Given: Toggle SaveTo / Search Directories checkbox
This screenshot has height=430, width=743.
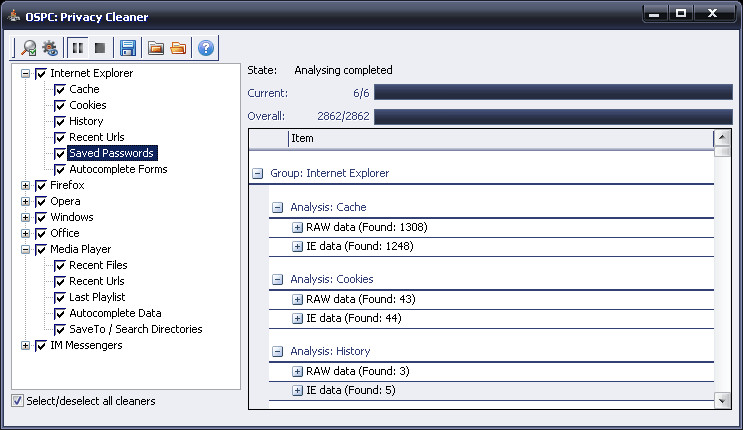Looking at the screenshot, I should (60, 329).
